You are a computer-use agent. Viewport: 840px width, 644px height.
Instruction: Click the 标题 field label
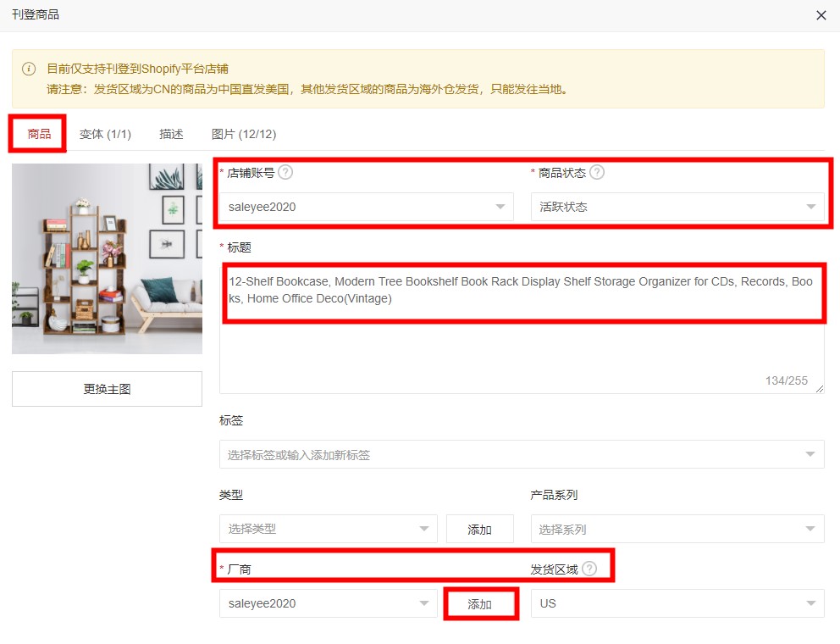click(x=239, y=247)
